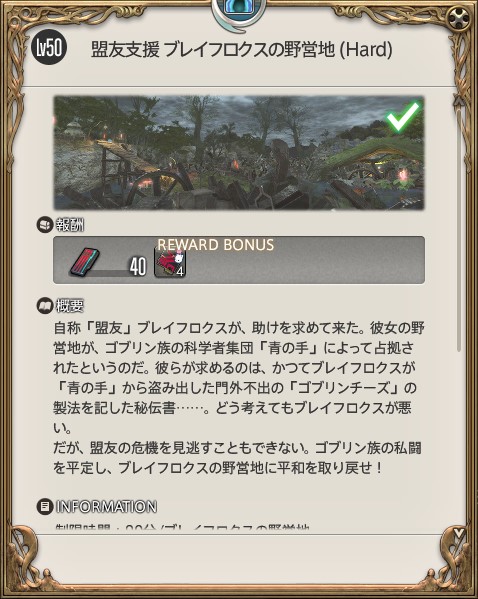Click the scroll-down arrow at bottom right

tap(459, 533)
